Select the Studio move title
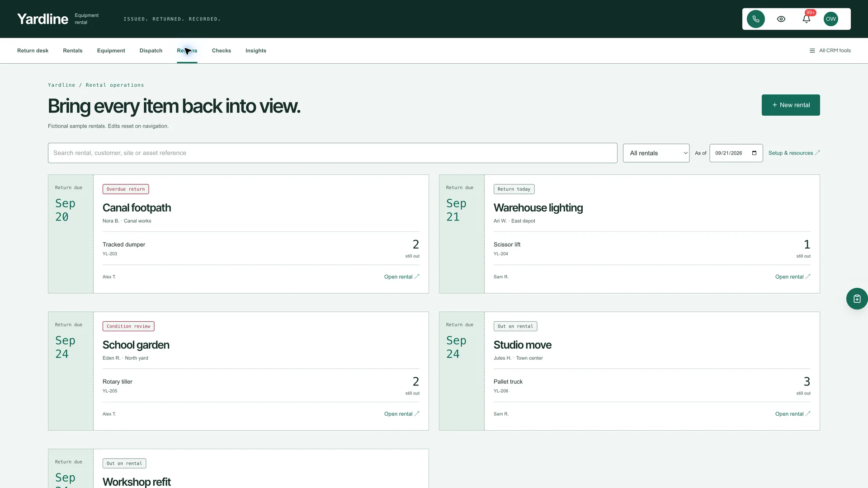The image size is (868, 488). tap(522, 345)
